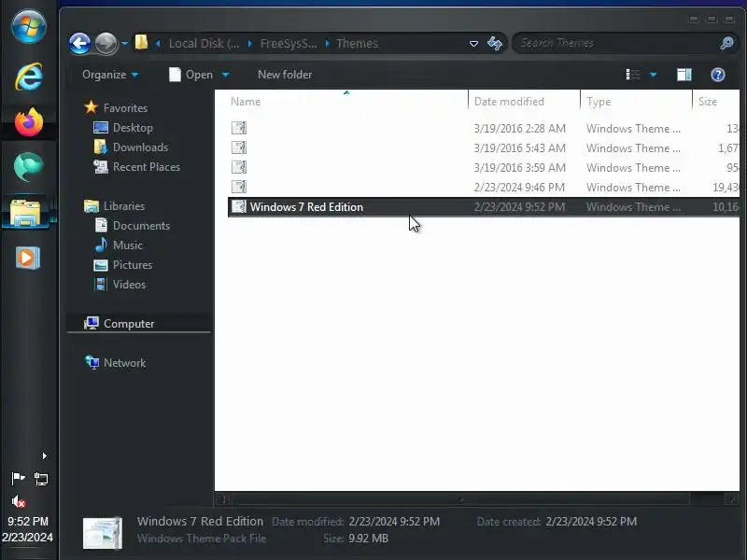Viewport: 747px width, 560px height.
Task: Click the Windows 7 Red Edition file icon
Action: [x=239, y=206]
